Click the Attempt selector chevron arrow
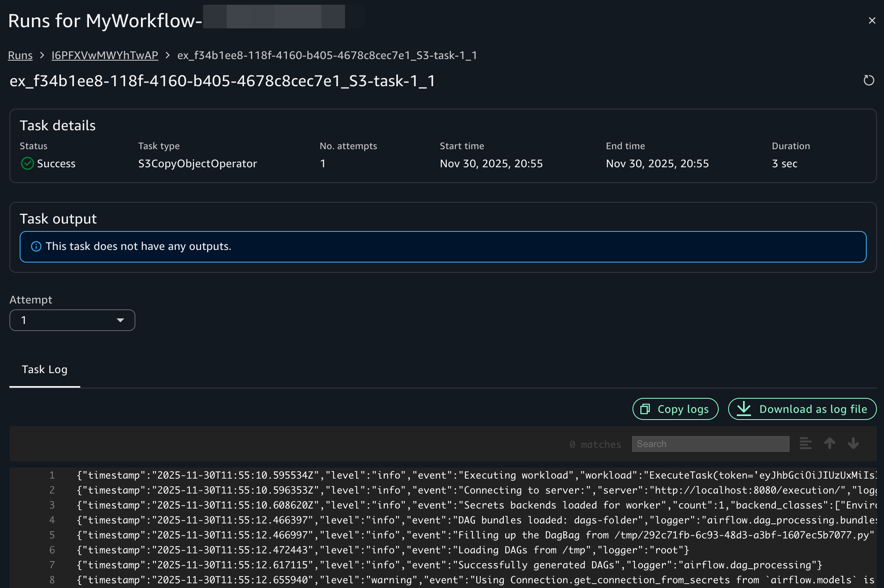The image size is (884, 588). click(x=120, y=320)
